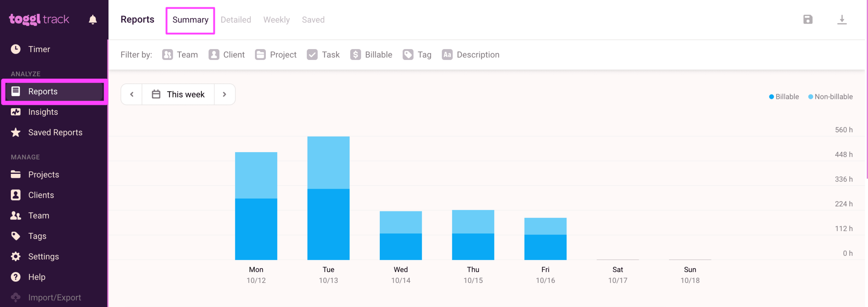Open Settings with the gear icon

[43, 257]
